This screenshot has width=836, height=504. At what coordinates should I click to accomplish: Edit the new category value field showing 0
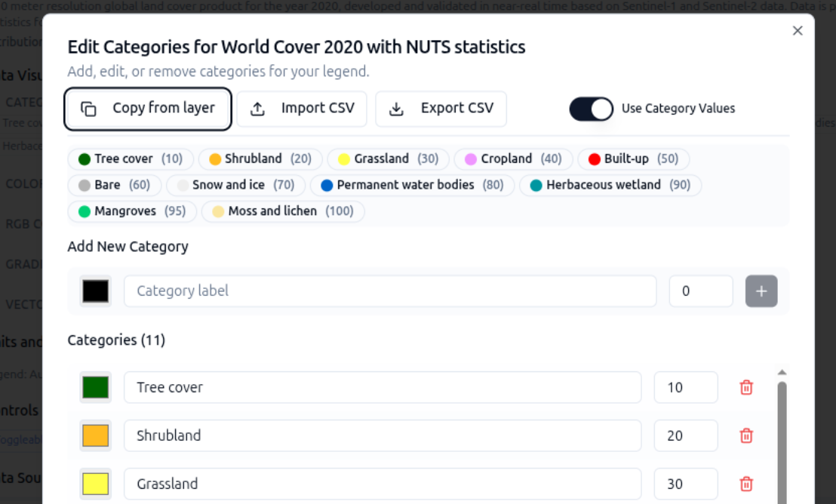pos(701,291)
